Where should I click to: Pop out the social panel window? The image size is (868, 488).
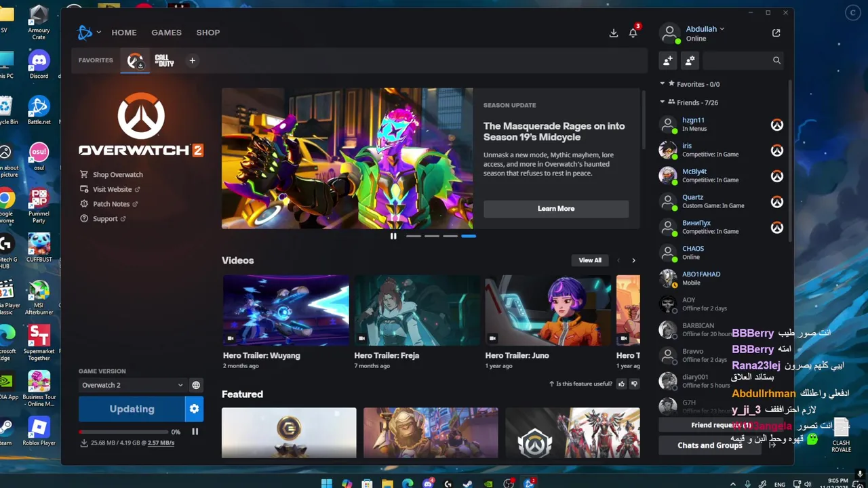pos(776,33)
